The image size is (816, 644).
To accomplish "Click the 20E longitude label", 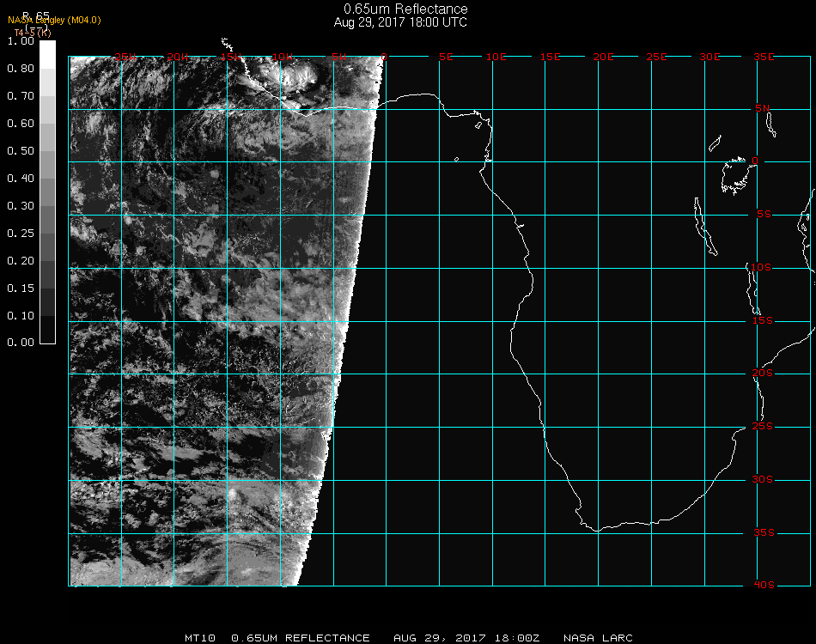I will [603, 58].
